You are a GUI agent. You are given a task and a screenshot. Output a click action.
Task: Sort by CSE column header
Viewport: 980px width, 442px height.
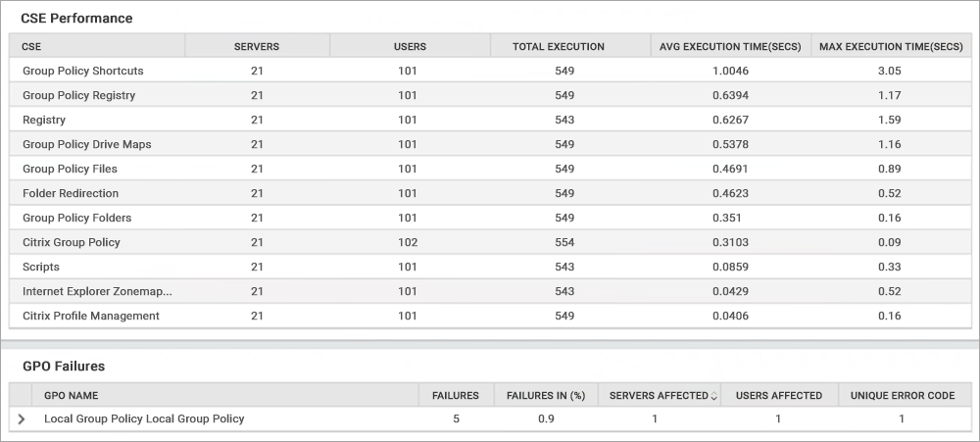pos(31,46)
